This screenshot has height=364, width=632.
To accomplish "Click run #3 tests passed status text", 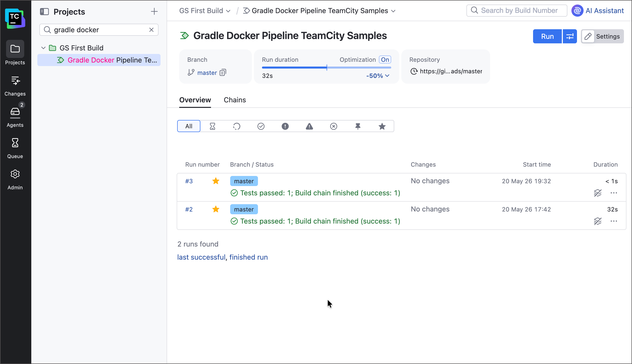I will coord(320,193).
